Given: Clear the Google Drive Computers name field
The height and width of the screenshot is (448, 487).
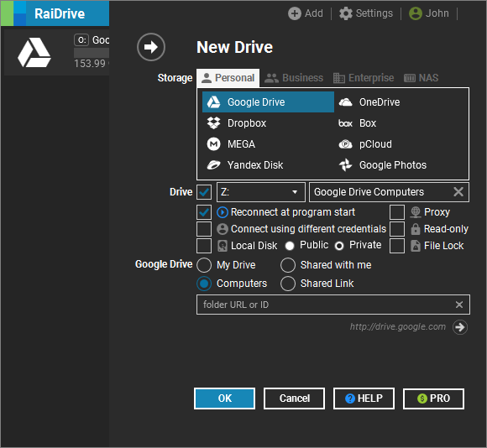Looking at the screenshot, I should (x=458, y=192).
